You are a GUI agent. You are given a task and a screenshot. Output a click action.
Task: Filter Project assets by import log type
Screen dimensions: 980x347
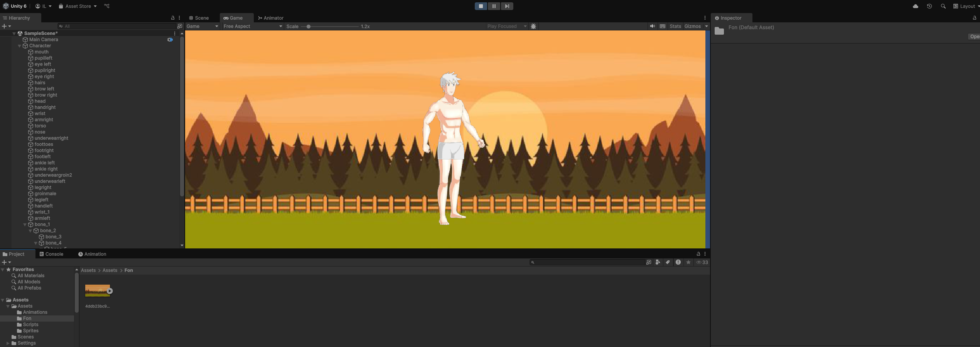coord(678,262)
